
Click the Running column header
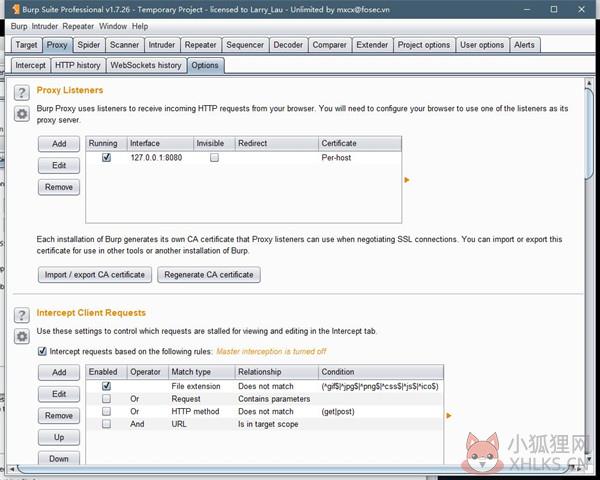tap(106, 143)
